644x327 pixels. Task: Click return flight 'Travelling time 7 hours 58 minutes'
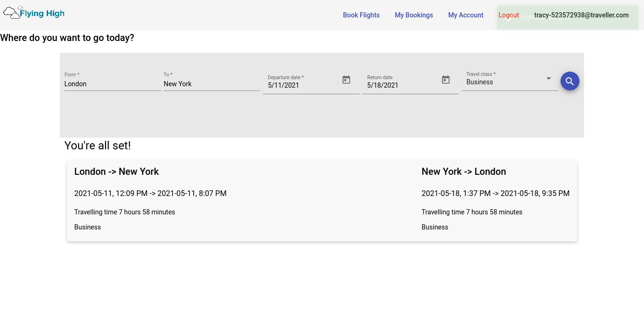coord(472,212)
